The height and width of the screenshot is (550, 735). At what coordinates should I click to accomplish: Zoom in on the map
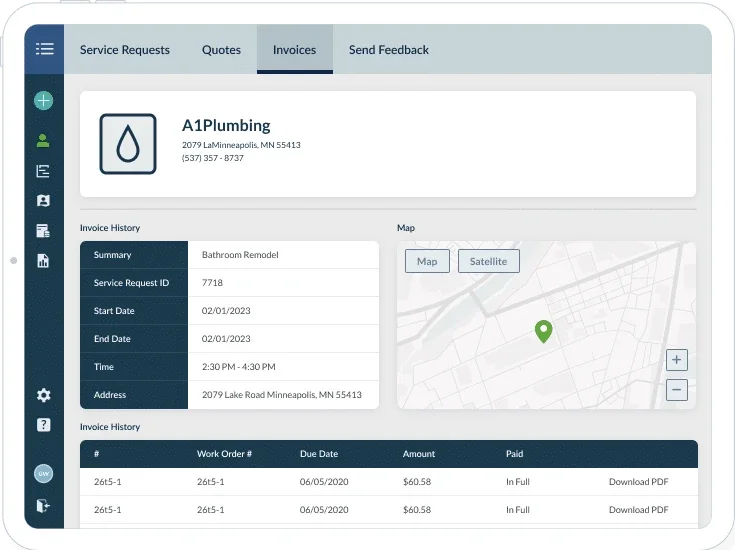pos(676,360)
